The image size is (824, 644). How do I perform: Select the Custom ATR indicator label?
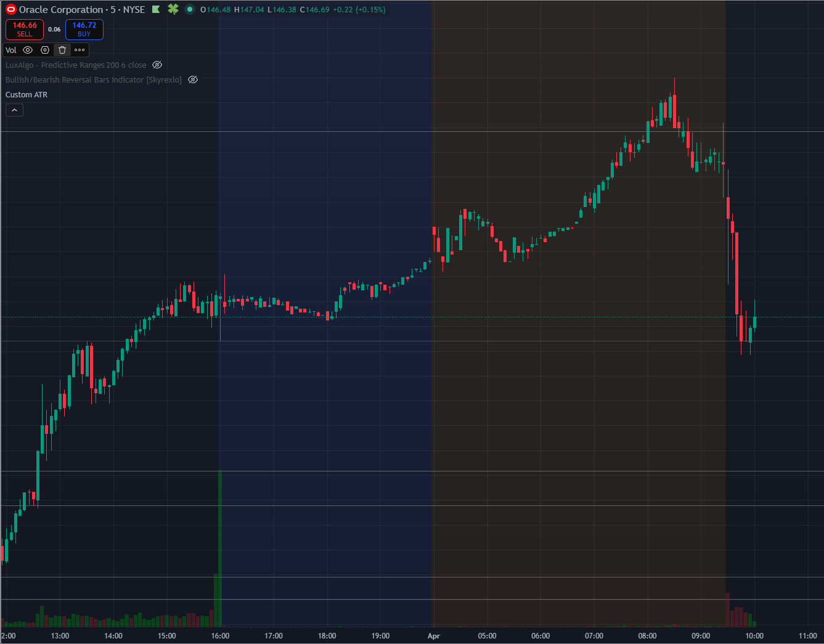click(27, 94)
